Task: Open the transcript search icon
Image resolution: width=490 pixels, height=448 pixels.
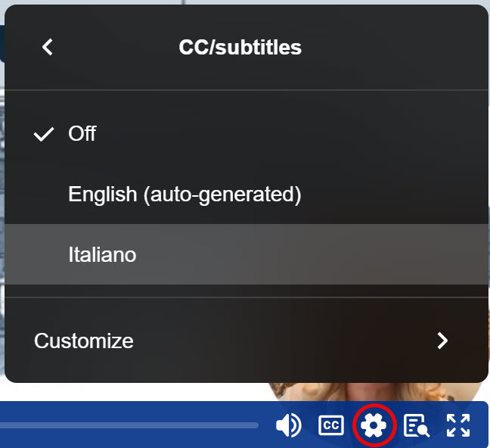Action: click(x=417, y=425)
